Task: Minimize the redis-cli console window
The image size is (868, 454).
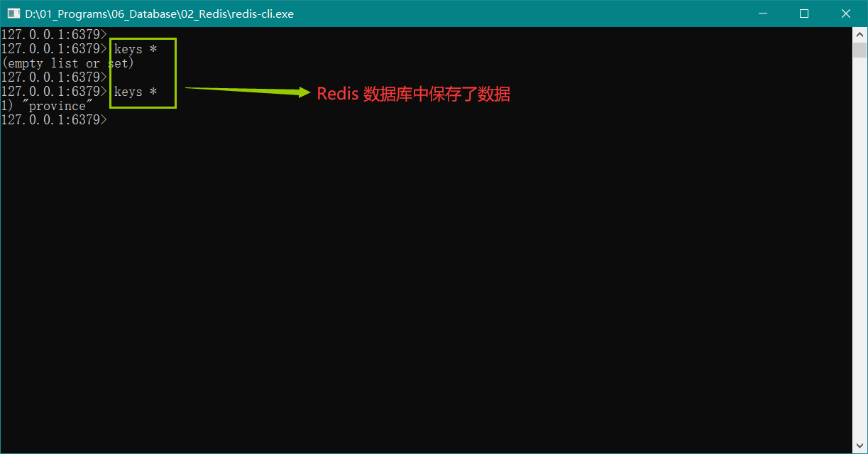Action: (762, 13)
